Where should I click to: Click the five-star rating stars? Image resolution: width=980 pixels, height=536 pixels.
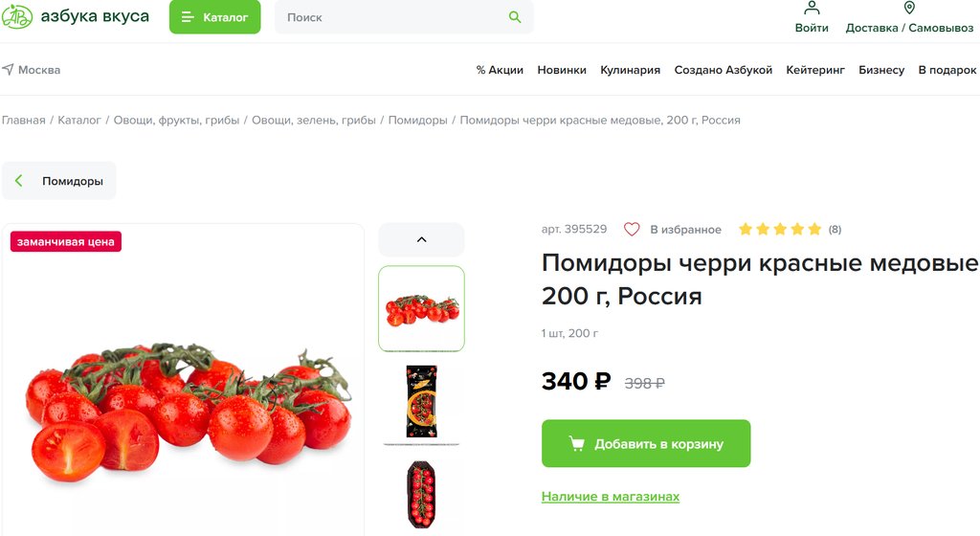tap(779, 230)
